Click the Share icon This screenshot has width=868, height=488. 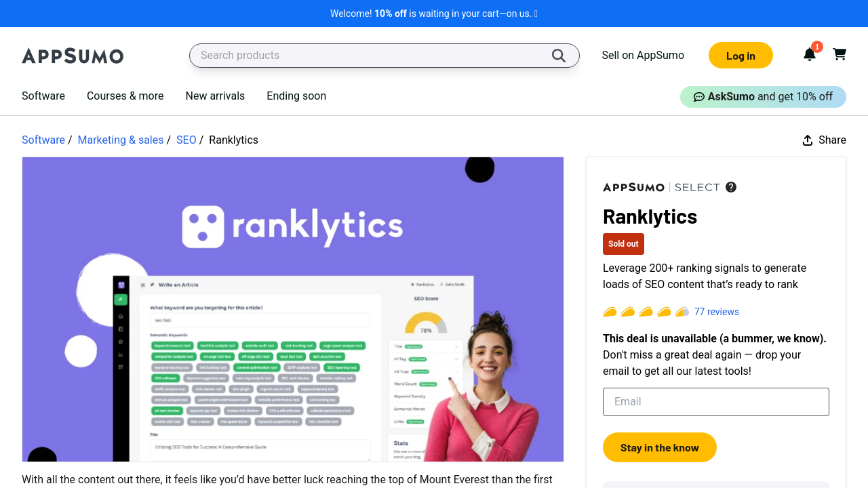pyautogui.click(x=808, y=140)
